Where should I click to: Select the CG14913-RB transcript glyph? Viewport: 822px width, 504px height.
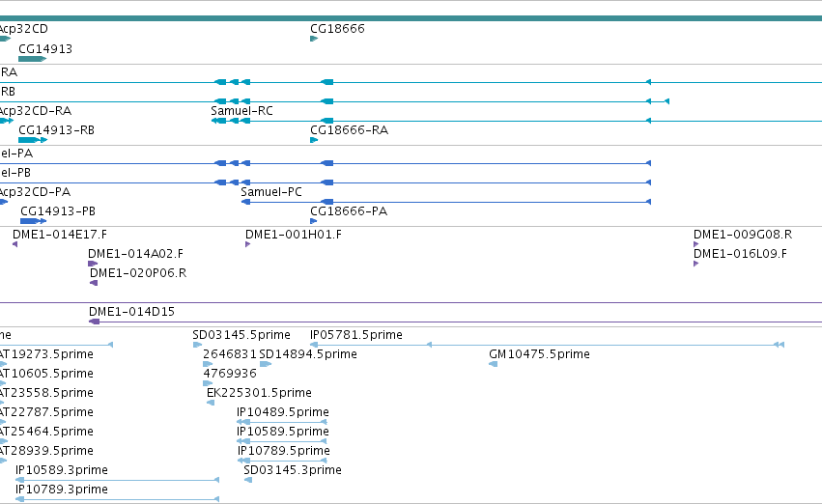pos(33,140)
